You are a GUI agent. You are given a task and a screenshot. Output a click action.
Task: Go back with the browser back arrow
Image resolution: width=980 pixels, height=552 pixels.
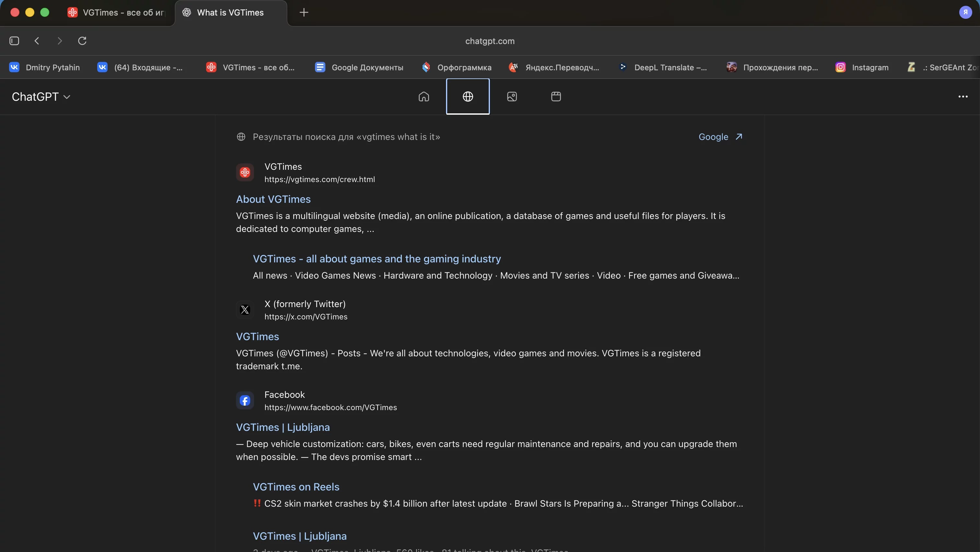tap(37, 41)
